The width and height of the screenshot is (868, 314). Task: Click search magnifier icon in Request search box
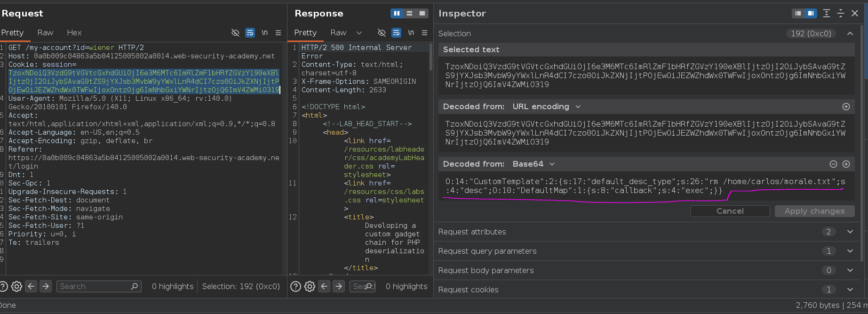click(x=135, y=286)
